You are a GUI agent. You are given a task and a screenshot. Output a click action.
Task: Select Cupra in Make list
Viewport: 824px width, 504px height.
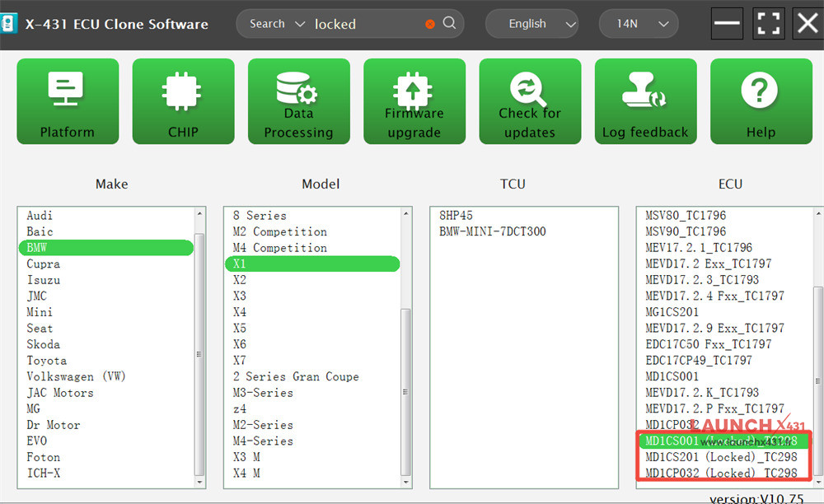pos(106,264)
